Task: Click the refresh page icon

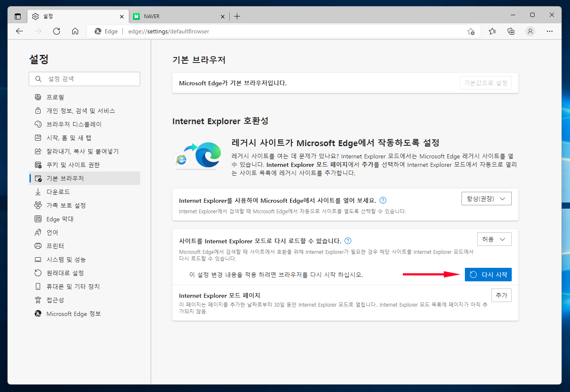Action: coord(57,31)
